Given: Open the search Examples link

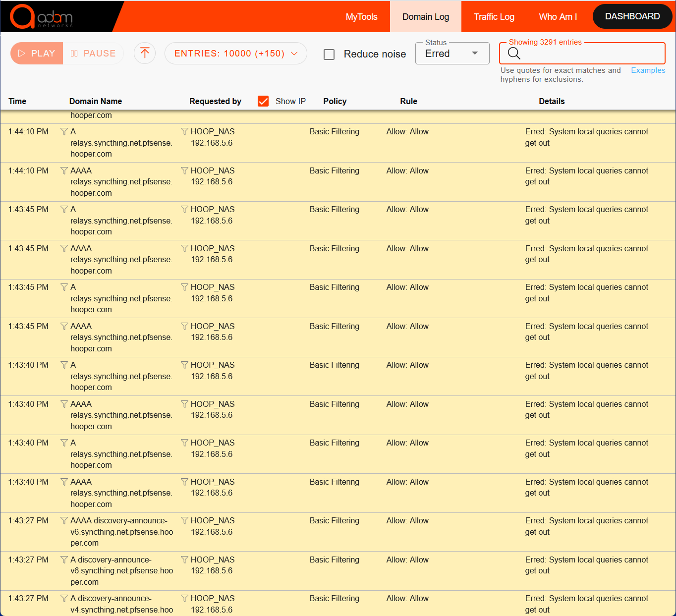Looking at the screenshot, I should (x=648, y=70).
